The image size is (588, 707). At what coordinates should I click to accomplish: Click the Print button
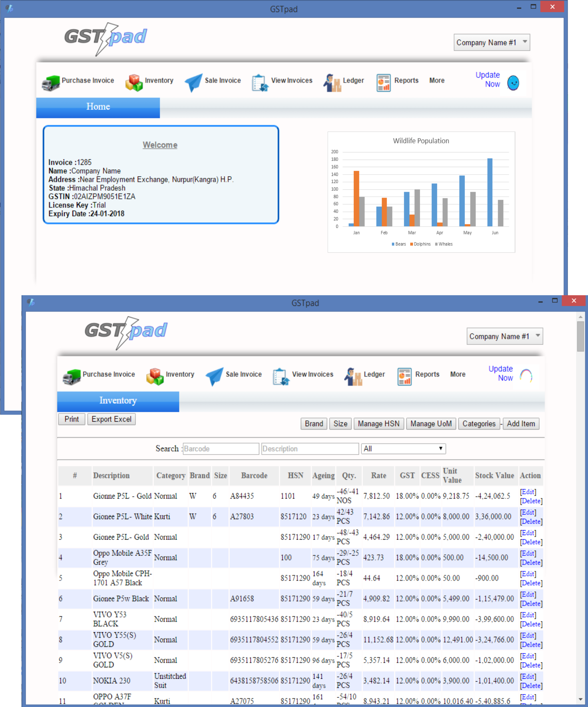click(72, 419)
